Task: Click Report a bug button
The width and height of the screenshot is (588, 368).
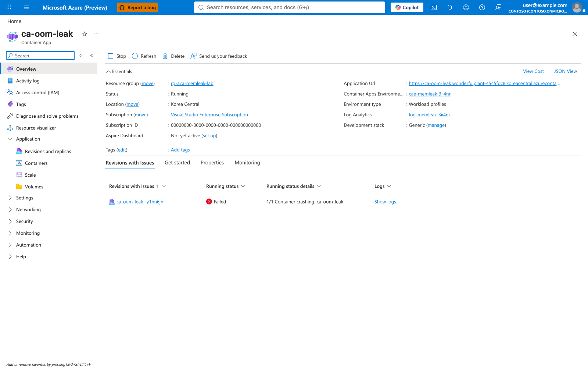Action: [x=137, y=7]
